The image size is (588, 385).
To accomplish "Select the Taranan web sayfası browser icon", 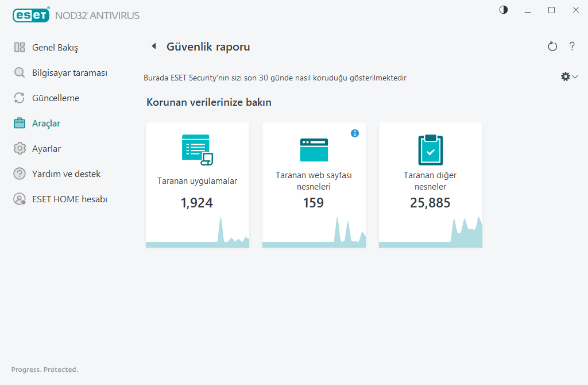I will click(314, 148).
